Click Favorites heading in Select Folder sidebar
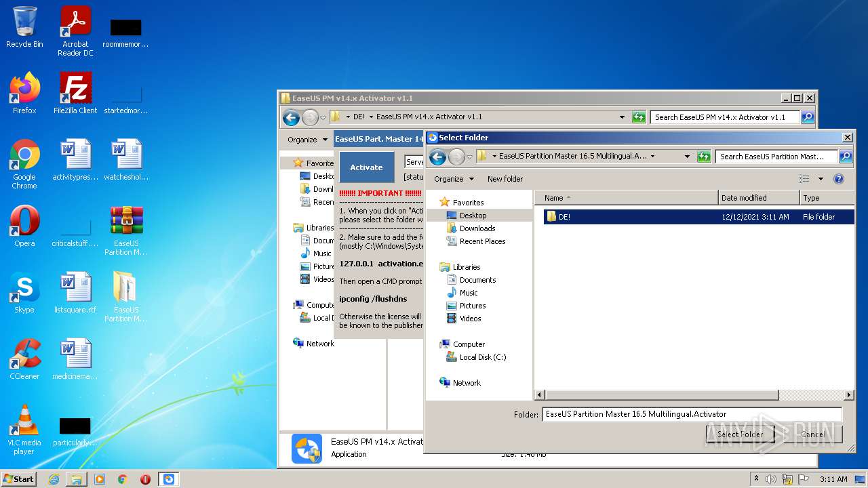The height and width of the screenshot is (488, 868). tap(461, 203)
